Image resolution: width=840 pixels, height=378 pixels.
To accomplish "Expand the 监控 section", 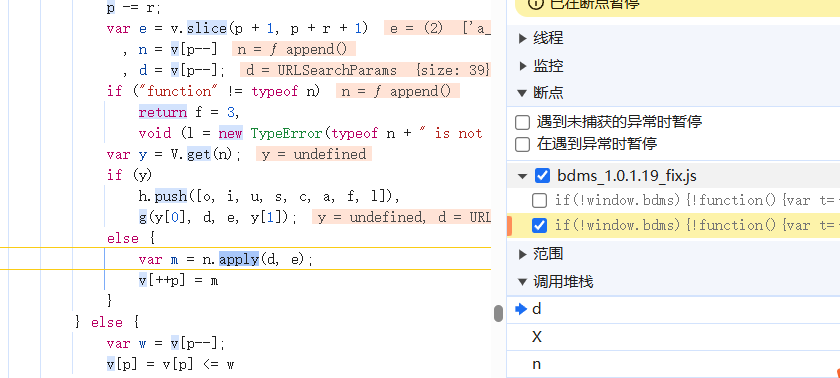I will coord(523,66).
